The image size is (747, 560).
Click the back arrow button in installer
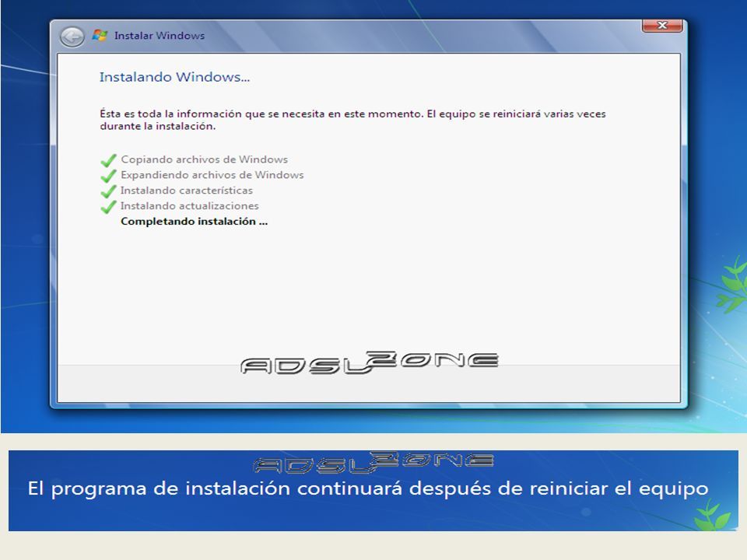72,37
